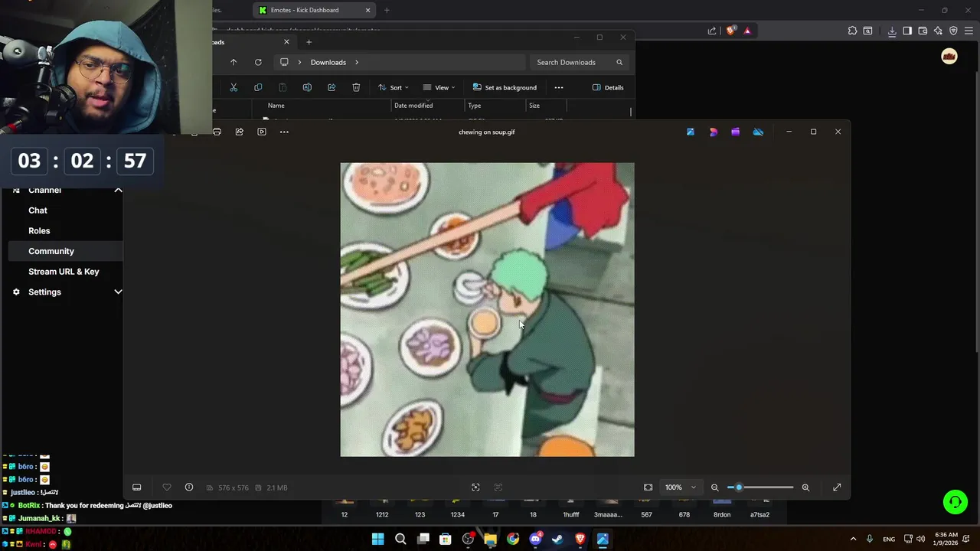Start slideshow in Photos viewer
Viewport: 980px width, 551px height.
coord(262,132)
